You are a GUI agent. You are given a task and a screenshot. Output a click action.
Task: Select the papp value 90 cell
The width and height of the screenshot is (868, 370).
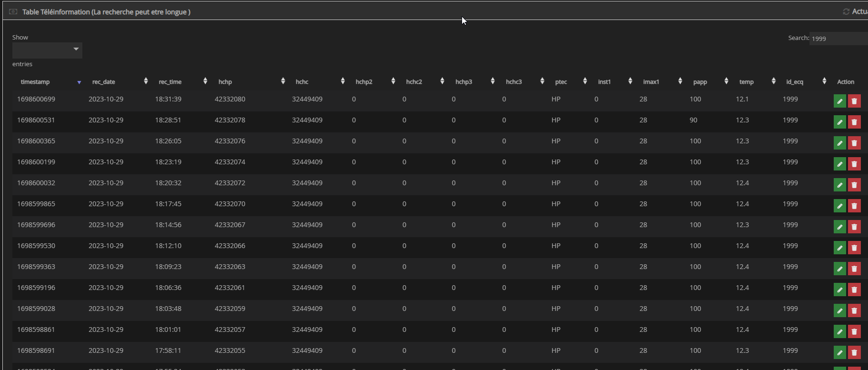[693, 120]
